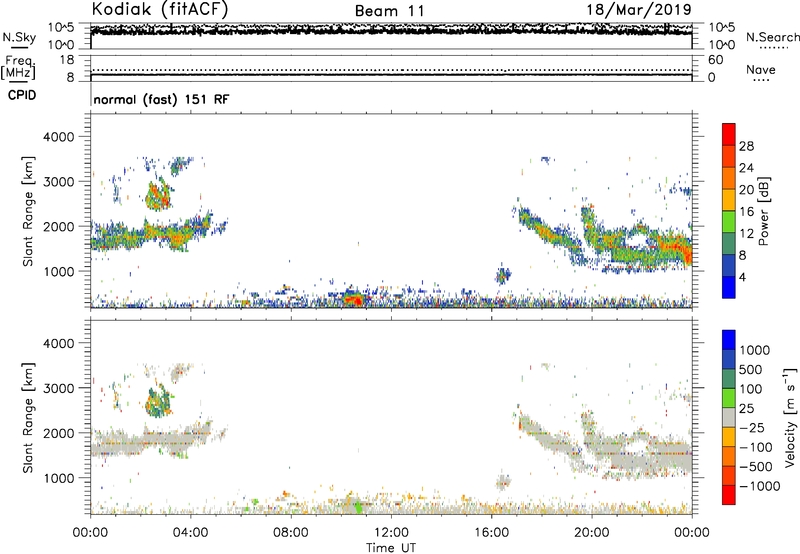Click the "16:00" time axis tick label
The width and height of the screenshot is (800, 554).
(491, 533)
